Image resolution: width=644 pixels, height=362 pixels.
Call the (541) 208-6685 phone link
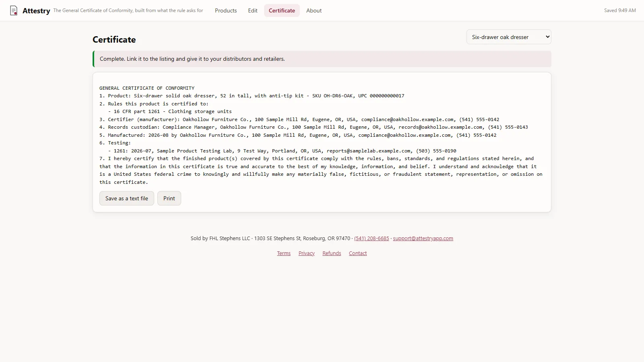coord(372,239)
